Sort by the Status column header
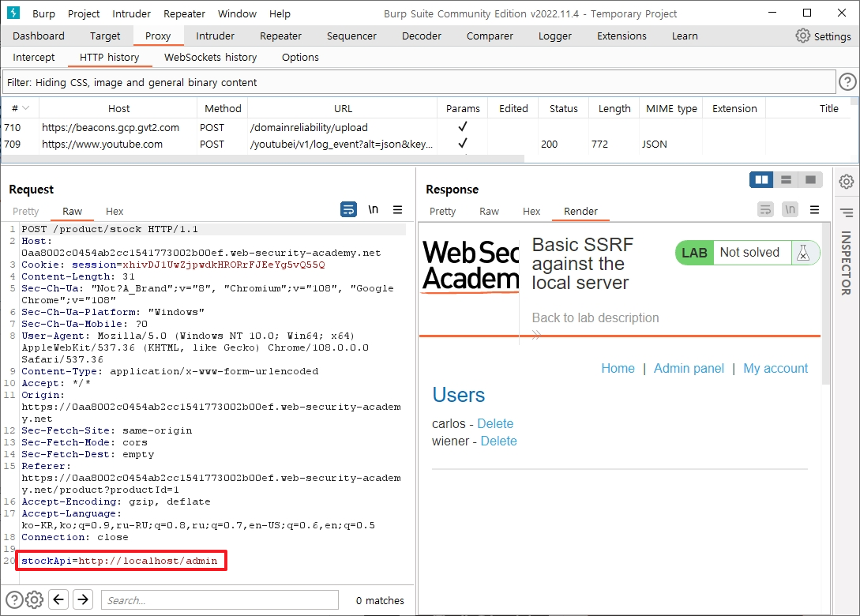The width and height of the screenshot is (860, 616). pos(563,109)
